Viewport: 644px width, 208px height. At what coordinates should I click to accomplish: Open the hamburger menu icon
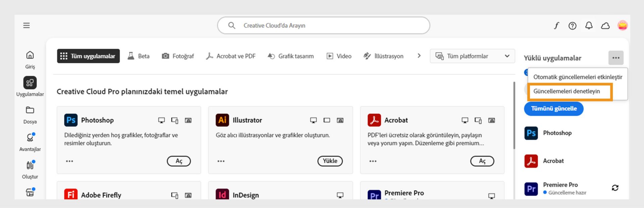coord(26,25)
